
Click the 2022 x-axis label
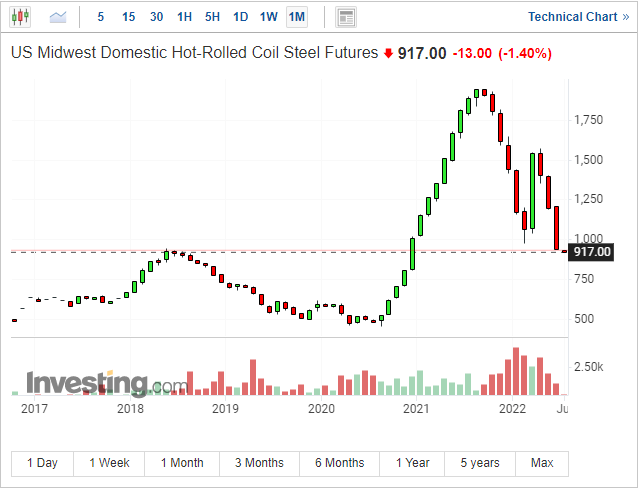tap(512, 408)
